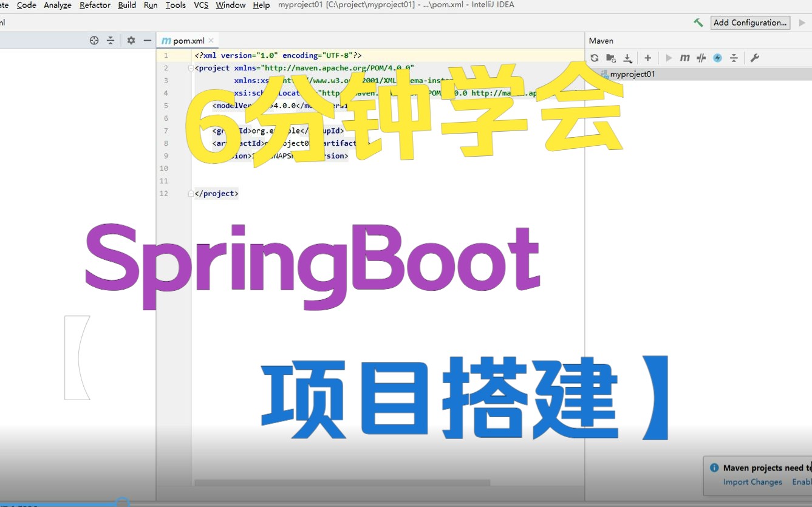This screenshot has width=812, height=507.
Task: Click the m icon on pom.xml tab
Action: pyautogui.click(x=166, y=41)
